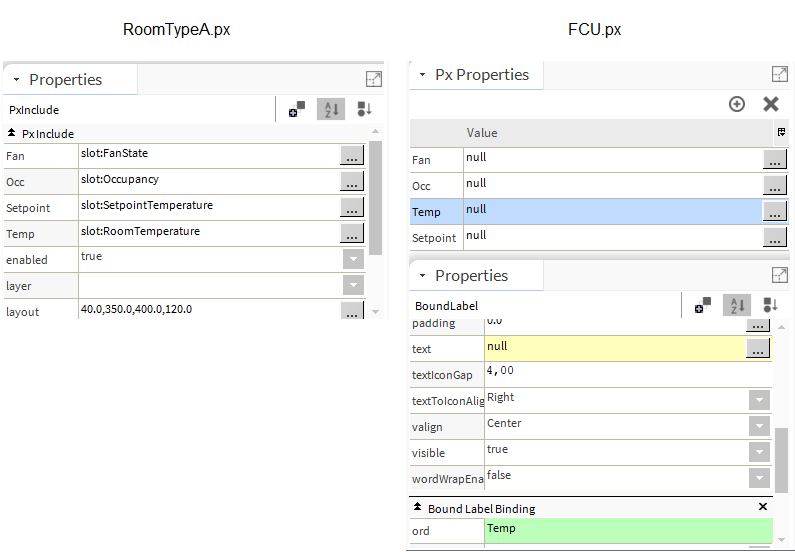Open the visible true dropdown

[760, 453]
